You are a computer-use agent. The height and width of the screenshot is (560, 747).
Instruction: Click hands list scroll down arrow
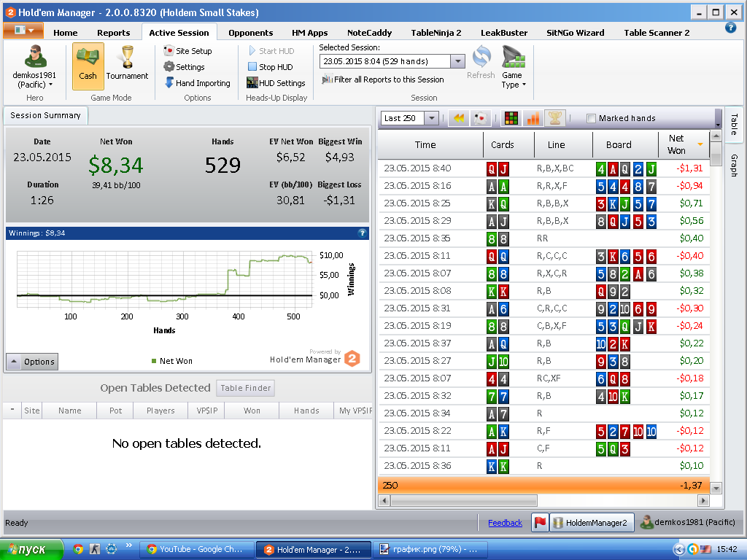(716, 488)
